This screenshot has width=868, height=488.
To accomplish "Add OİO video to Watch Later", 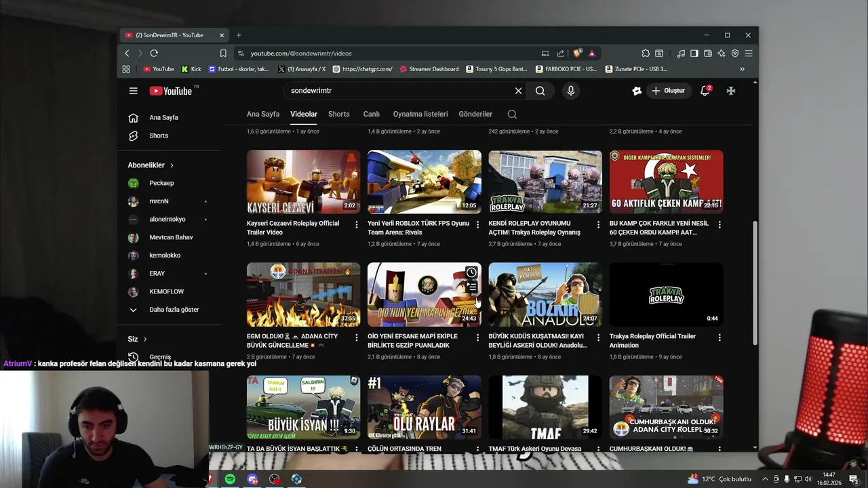I will click(x=471, y=272).
